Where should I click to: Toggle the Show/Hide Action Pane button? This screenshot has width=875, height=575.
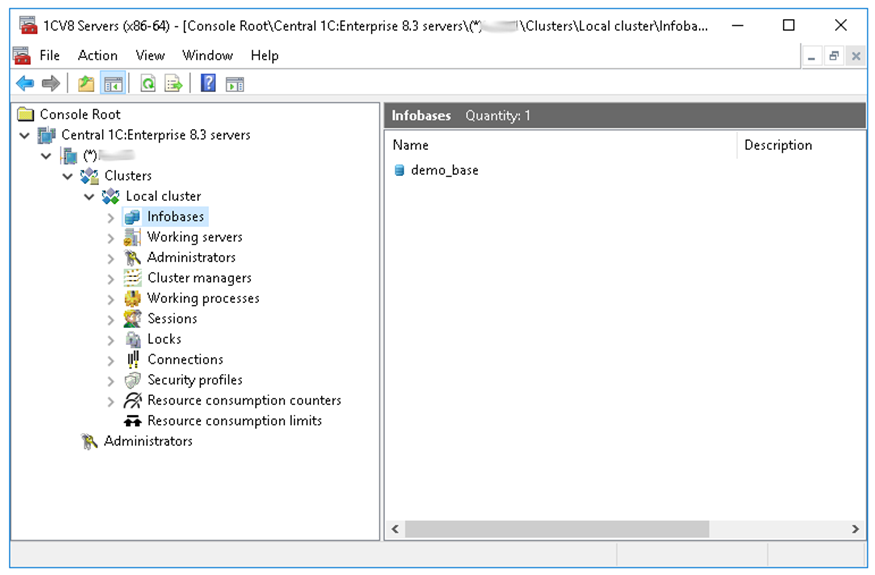tap(235, 84)
